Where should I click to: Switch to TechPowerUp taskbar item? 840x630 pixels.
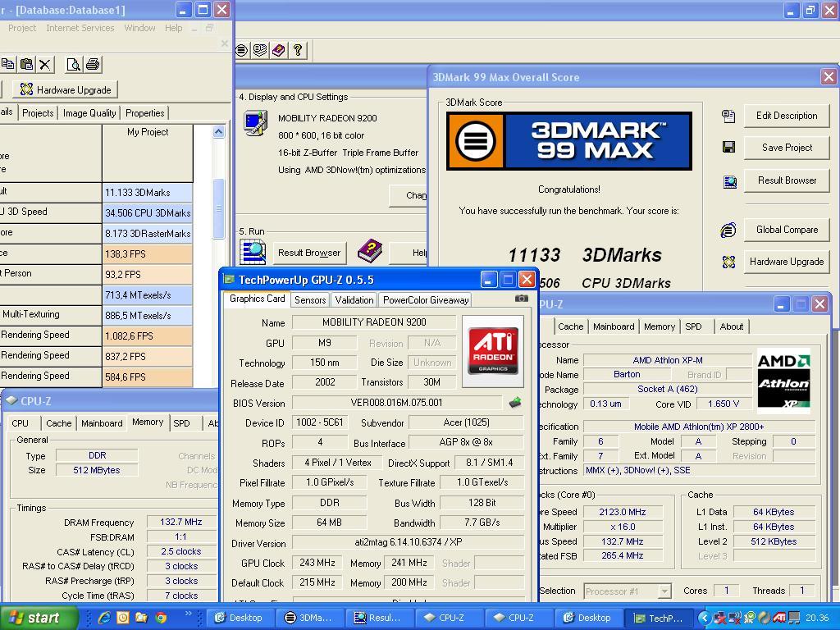click(658, 618)
